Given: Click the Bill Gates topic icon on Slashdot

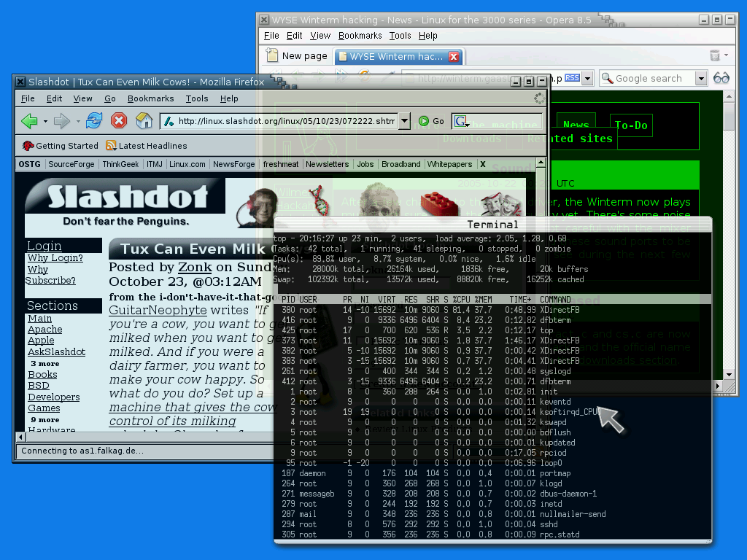Looking at the screenshot, I should coord(258,206).
